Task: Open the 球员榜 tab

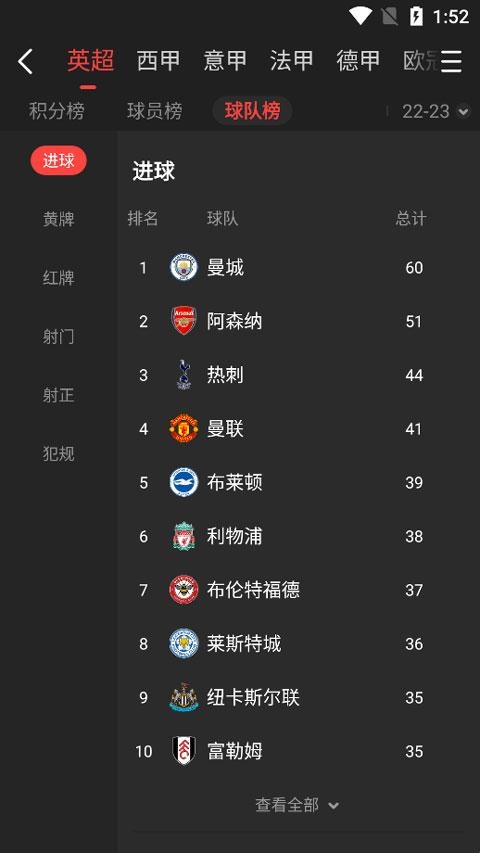Action: tap(155, 111)
